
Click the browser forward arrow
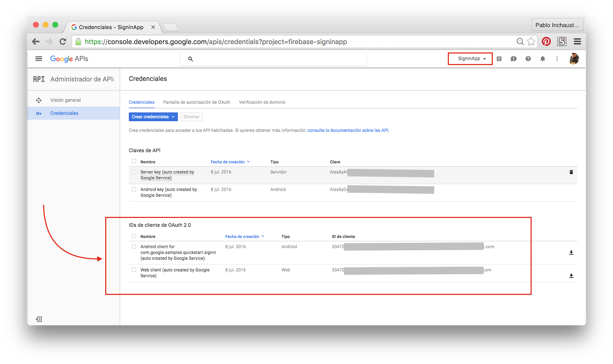[x=49, y=42]
